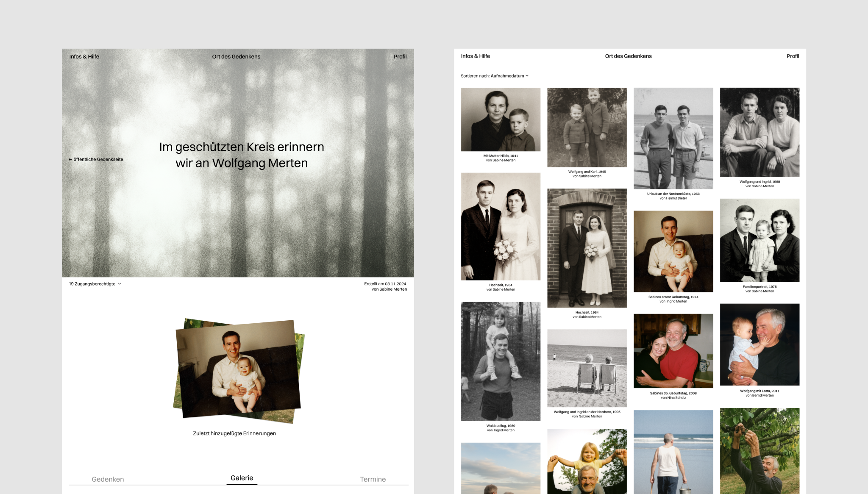
Task: Select the Galerie tab
Action: 242,478
